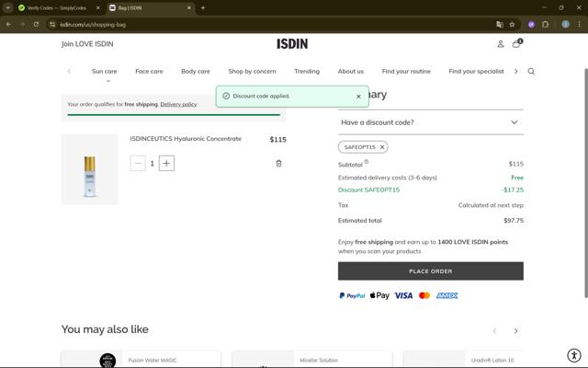
Task: Open a new browser tab
Action: [203, 8]
